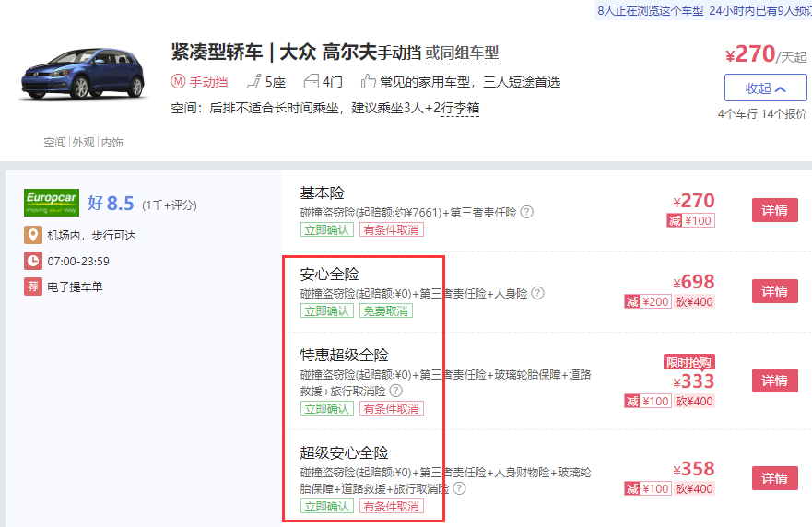The height and width of the screenshot is (527, 812).
Task: View 详情 for the ¥358 超级安心全险 package
Action: pyautogui.click(x=774, y=478)
